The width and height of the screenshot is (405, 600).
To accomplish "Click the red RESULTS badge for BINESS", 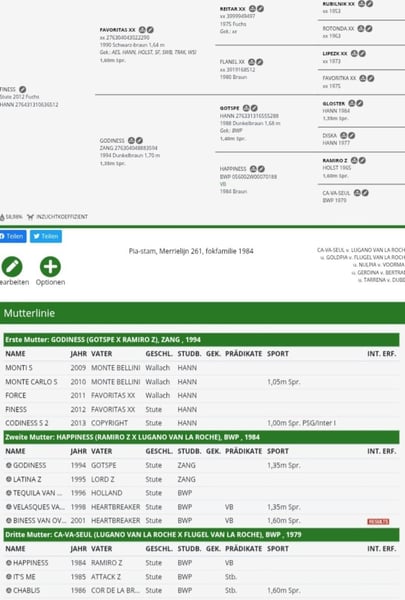I will tap(378, 521).
